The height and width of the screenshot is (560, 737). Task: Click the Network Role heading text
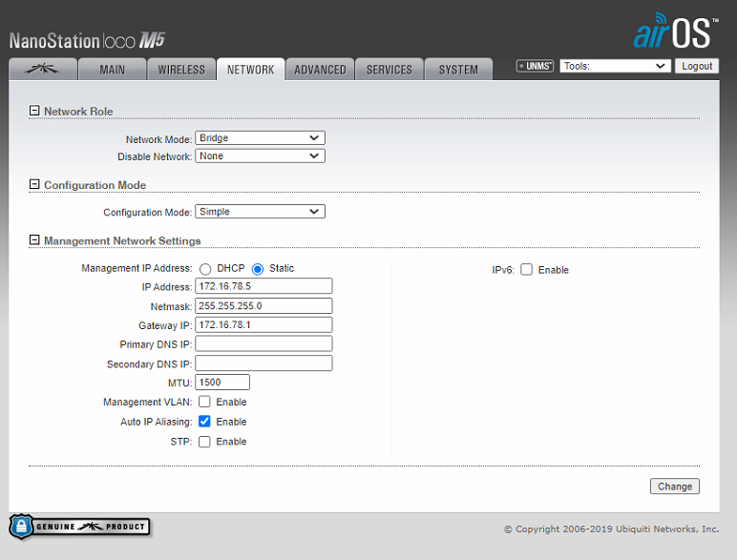click(78, 112)
